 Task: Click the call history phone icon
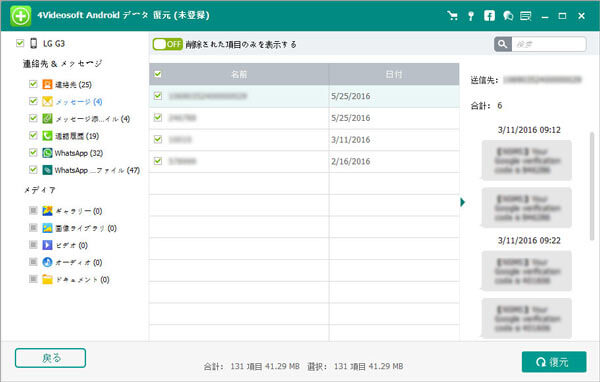47,135
